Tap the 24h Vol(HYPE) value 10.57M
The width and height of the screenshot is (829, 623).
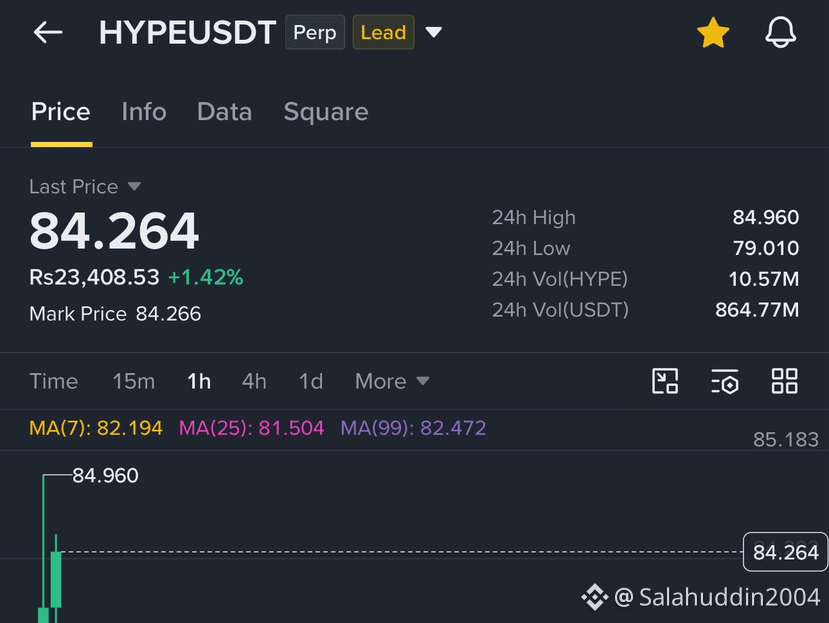pyautogui.click(x=763, y=279)
